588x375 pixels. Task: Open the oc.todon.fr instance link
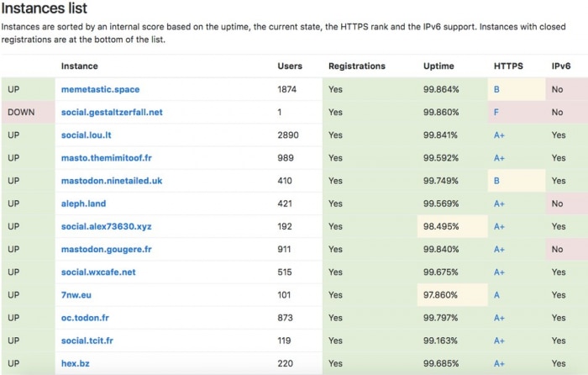[85, 318]
